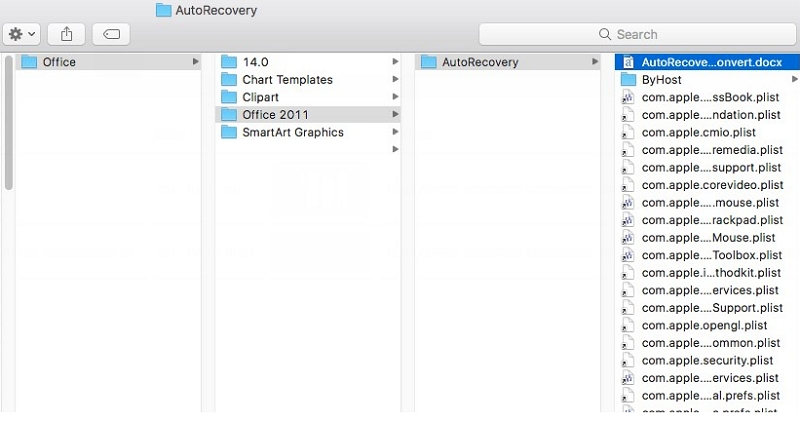The image size is (800, 421).
Task: Select com.apple.opengl.plist file
Action: pyautogui.click(x=704, y=325)
